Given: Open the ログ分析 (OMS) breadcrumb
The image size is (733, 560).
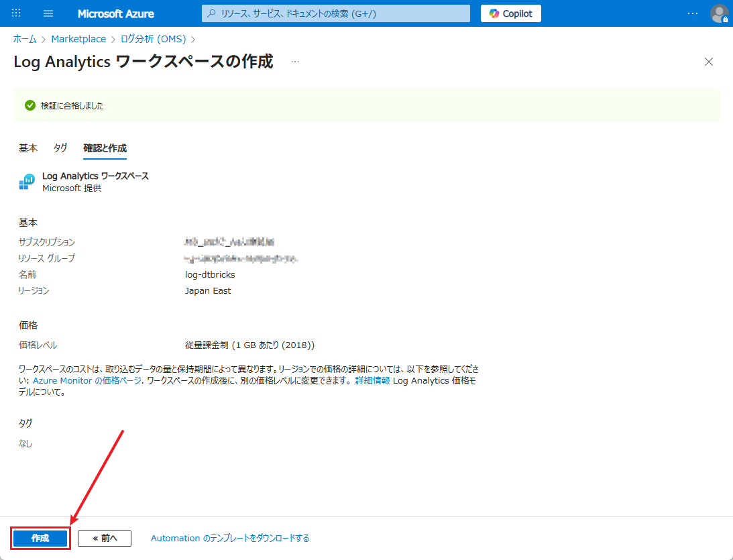Looking at the screenshot, I should pyautogui.click(x=153, y=39).
